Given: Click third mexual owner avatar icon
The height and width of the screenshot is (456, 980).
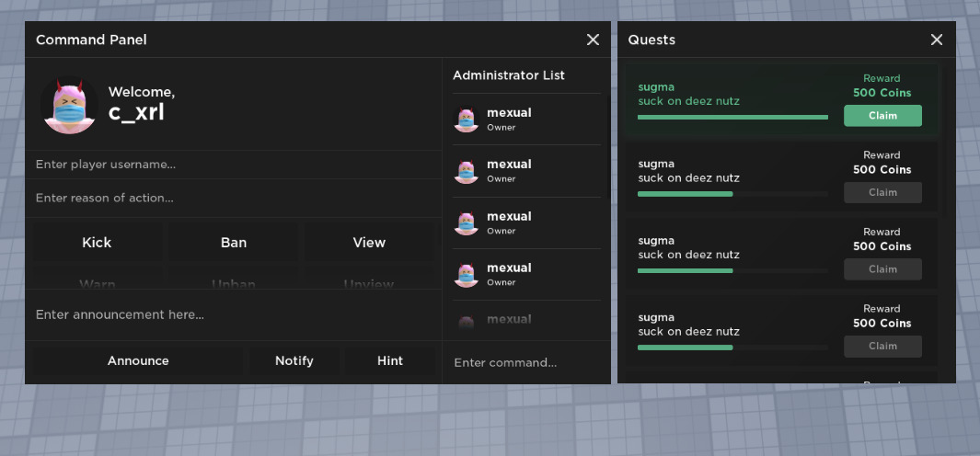Looking at the screenshot, I should 467,222.
